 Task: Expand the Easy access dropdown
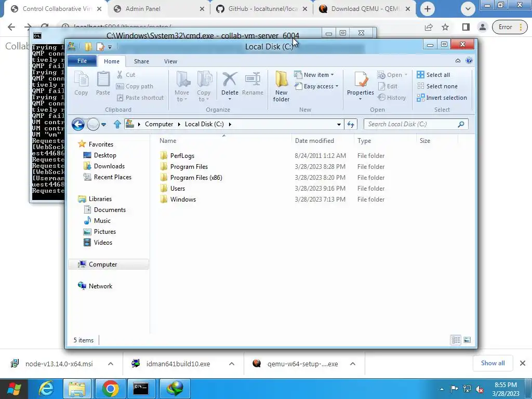point(316,86)
